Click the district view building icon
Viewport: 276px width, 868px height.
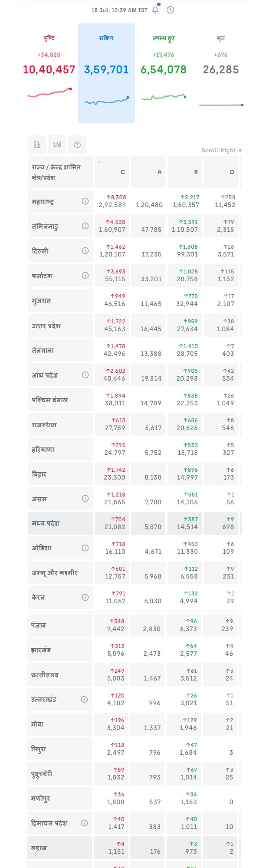37,145
